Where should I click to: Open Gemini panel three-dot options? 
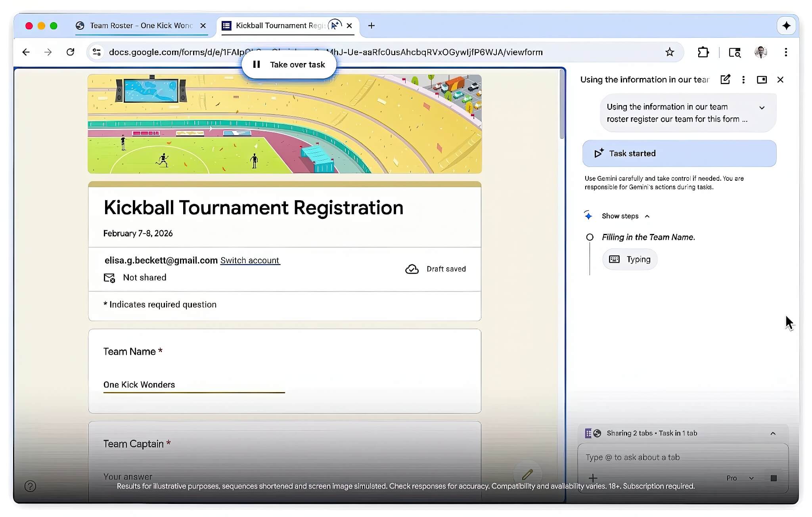(743, 80)
